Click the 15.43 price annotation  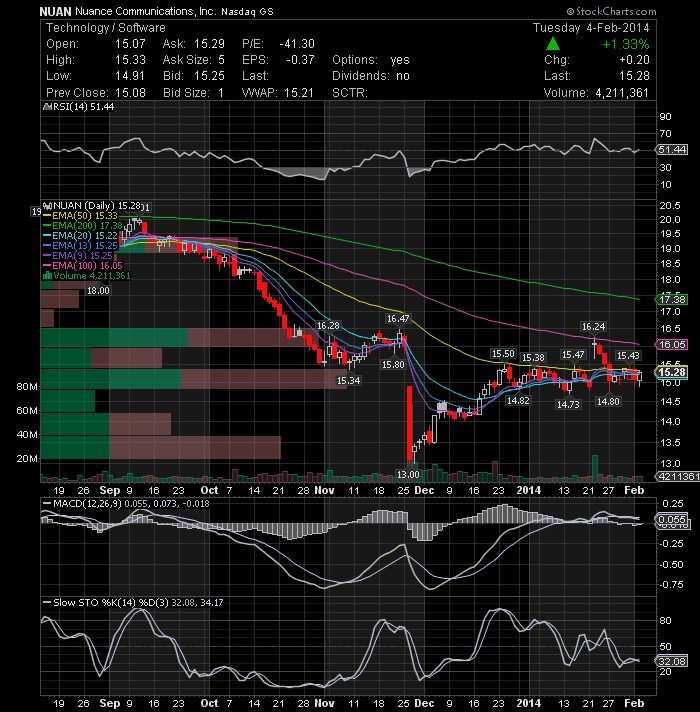(x=628, y=356)
